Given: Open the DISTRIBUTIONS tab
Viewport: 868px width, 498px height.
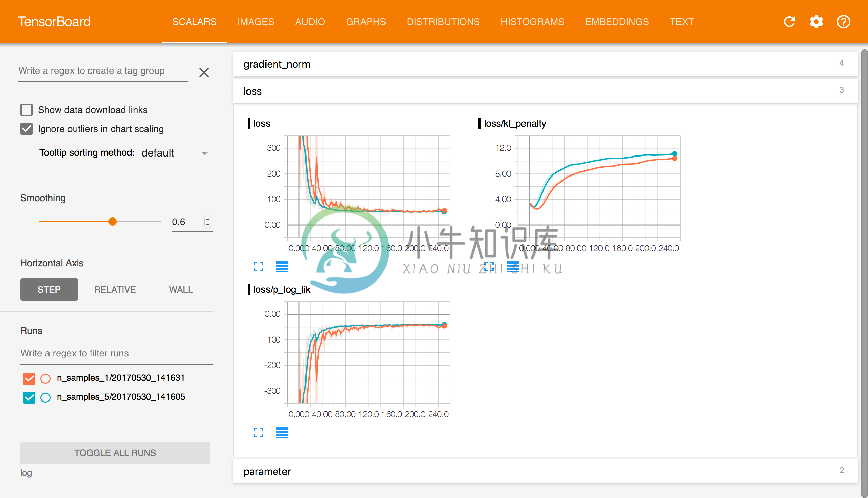Looking at the screenshot, I should click(443, 22).
